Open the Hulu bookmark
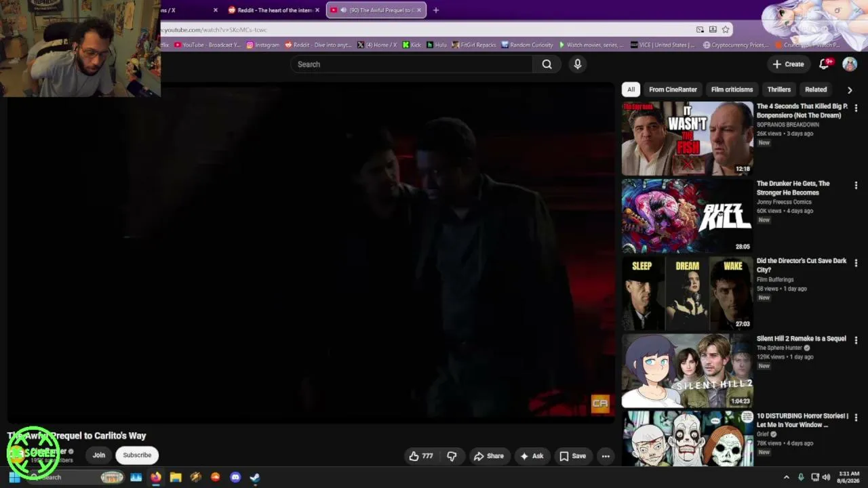Image resolution: width=868 pixels, height=488 pixels. pyautogui.click(x=437, y=45)
